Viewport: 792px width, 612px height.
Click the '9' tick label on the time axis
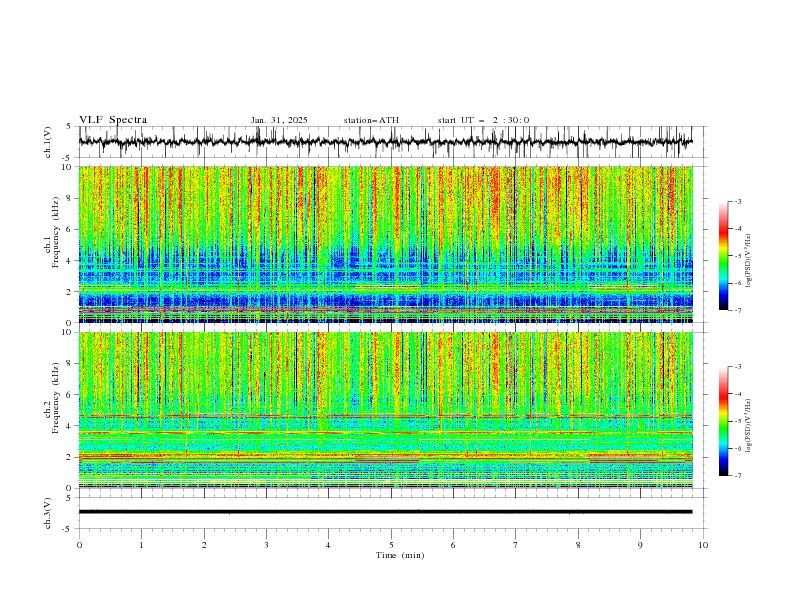pyautogui.click(x=640, y=545)
